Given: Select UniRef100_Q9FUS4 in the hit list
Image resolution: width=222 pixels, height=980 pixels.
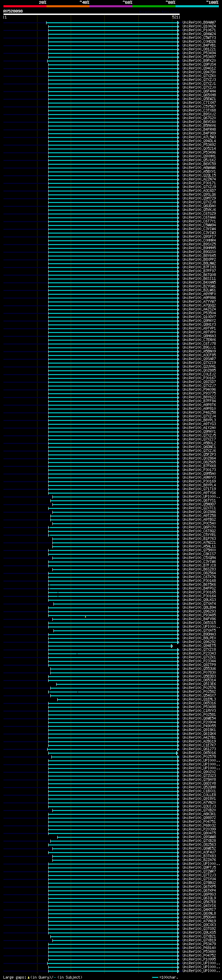Looking at the screenshot, I should click(199, 64).
